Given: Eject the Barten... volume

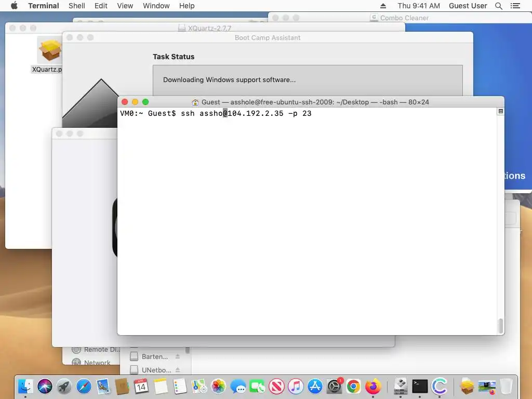Looking at the screenshot, I should 178,356.
